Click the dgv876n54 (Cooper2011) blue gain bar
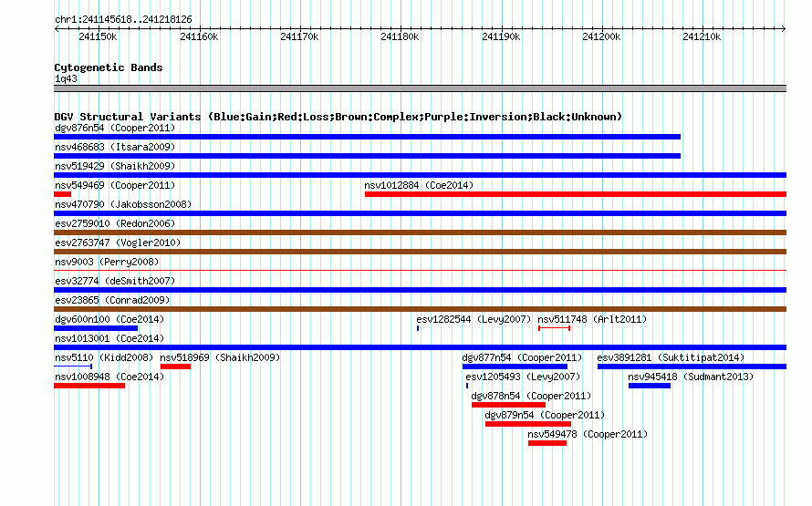812x506 pixels. (x=367, y=137)
